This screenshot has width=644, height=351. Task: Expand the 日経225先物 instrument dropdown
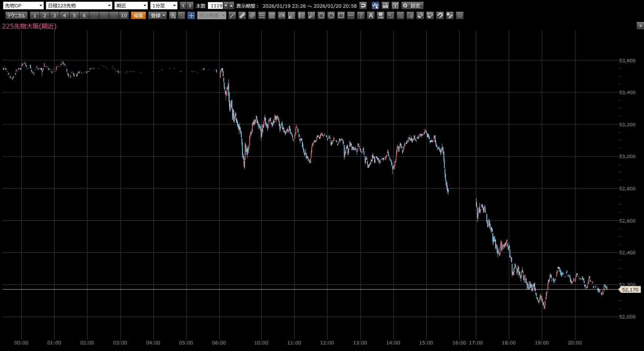tap(79, 5)
